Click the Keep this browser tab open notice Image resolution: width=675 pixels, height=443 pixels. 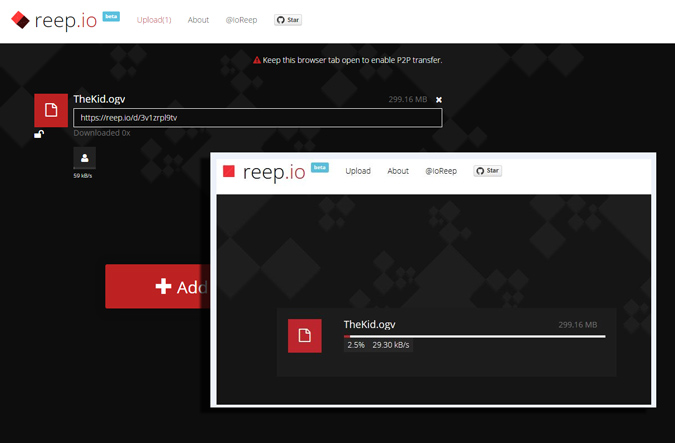pos(352,60)
